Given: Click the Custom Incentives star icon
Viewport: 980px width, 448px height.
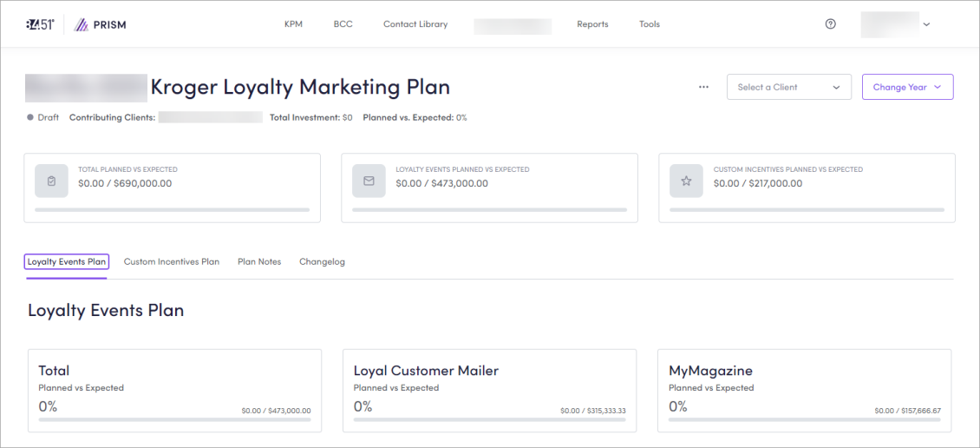Looking at the screenshot, I should (686, 181).
